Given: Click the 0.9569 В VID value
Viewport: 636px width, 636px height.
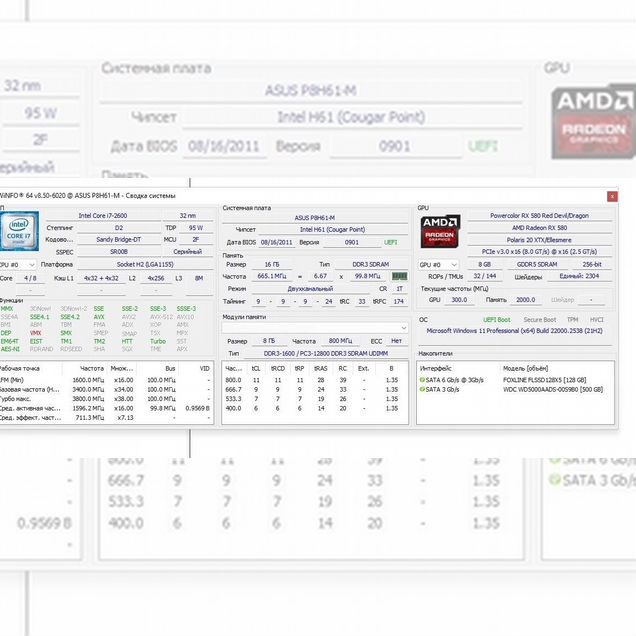Looking at the screenshot, I should tap(198, 408).
